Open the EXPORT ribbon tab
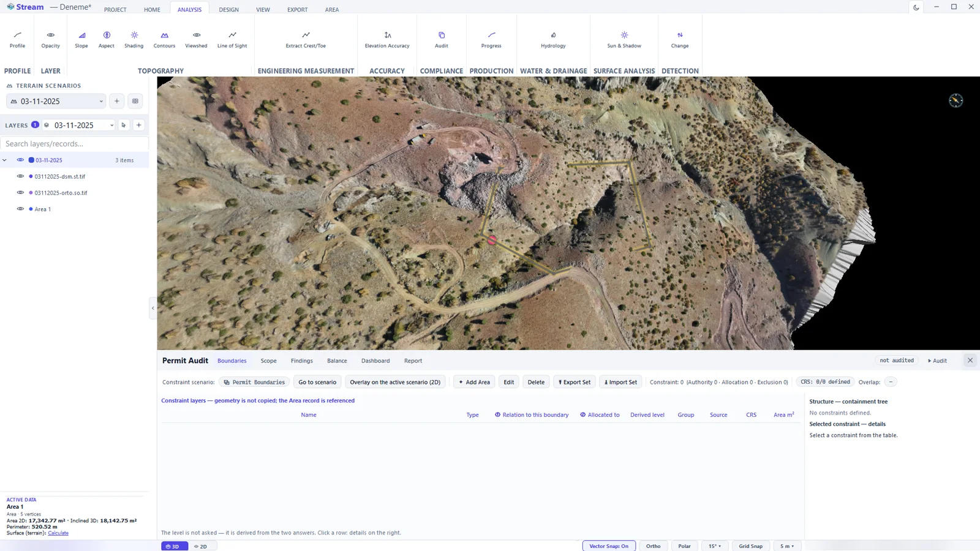Image resolution: width=980 pixels, height=551 pixels. coord(298,10)
